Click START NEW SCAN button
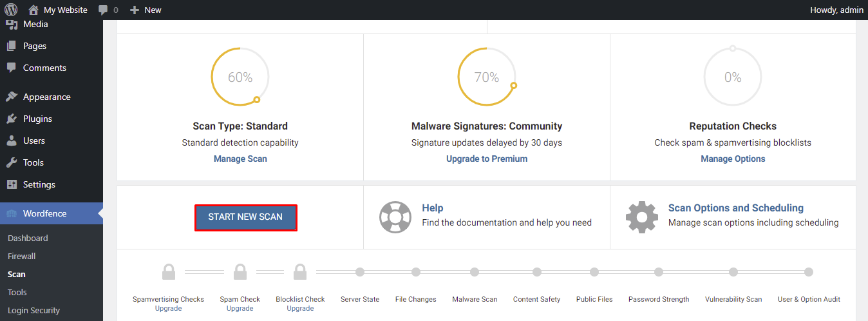 245,217
